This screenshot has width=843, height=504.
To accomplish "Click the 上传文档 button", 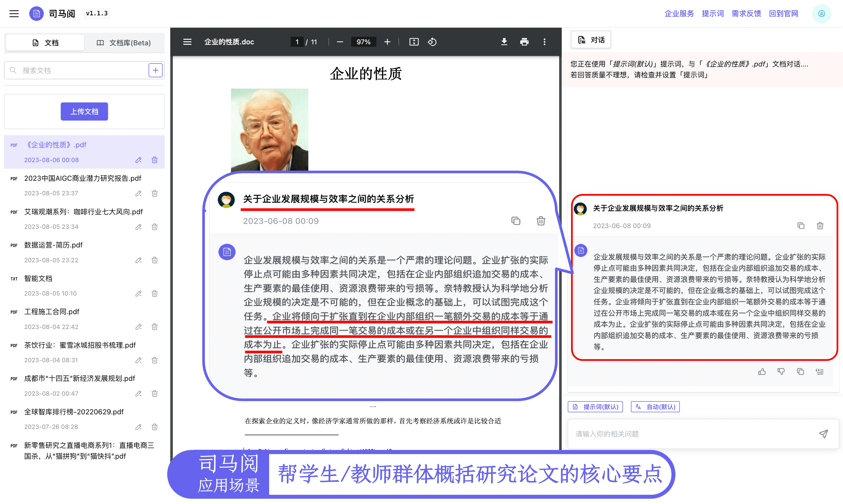I will [x=84, y=111].
